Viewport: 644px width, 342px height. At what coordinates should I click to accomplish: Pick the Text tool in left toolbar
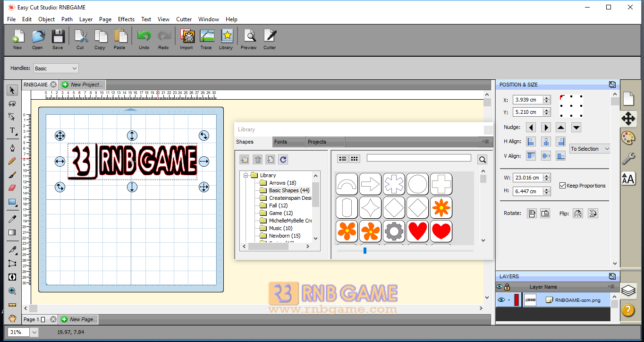click(12, 130)
